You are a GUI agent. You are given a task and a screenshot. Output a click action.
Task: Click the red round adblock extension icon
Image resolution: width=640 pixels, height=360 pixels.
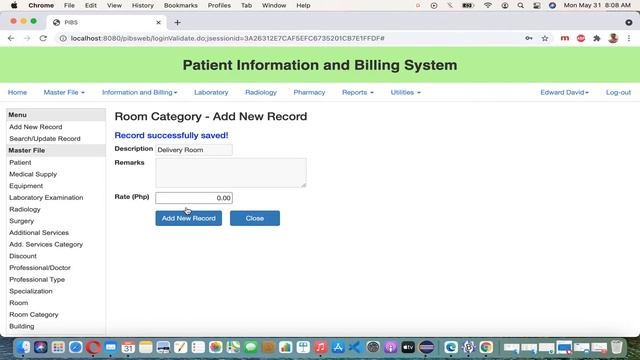(581, 38)
